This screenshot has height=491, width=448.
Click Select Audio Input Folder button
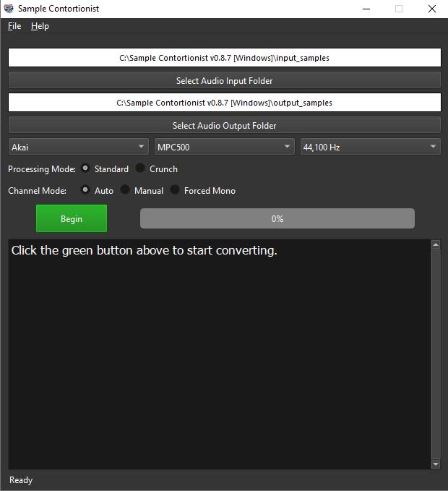(224, 80)
